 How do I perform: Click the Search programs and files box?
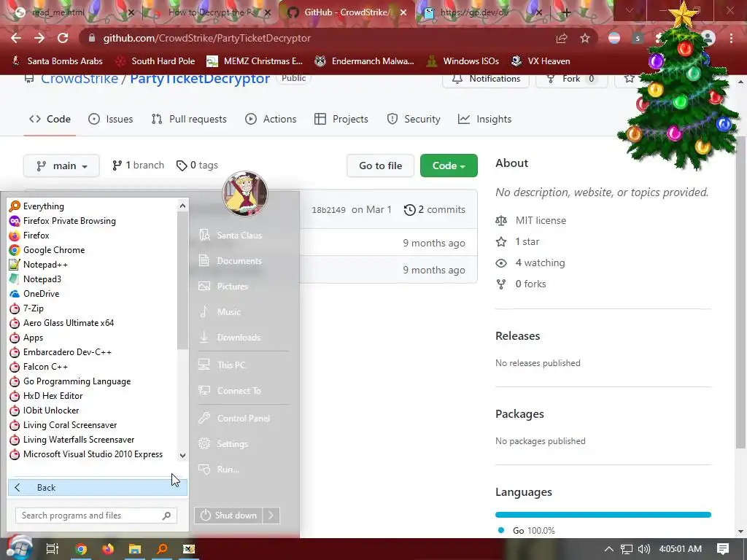96,516
